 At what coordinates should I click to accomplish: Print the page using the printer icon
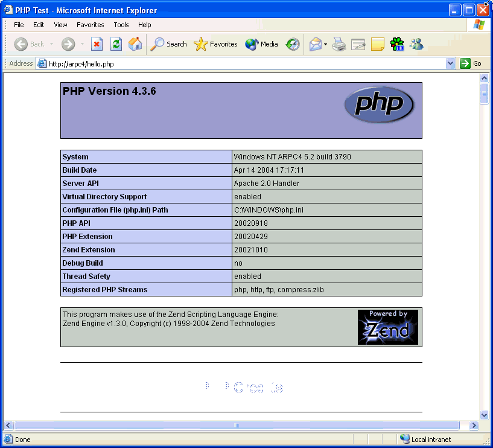point(339,44)
